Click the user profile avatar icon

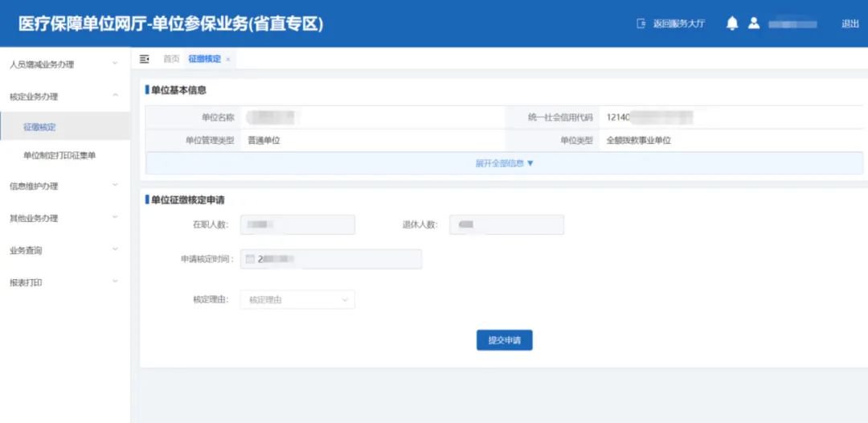click(x=754, y=23)
